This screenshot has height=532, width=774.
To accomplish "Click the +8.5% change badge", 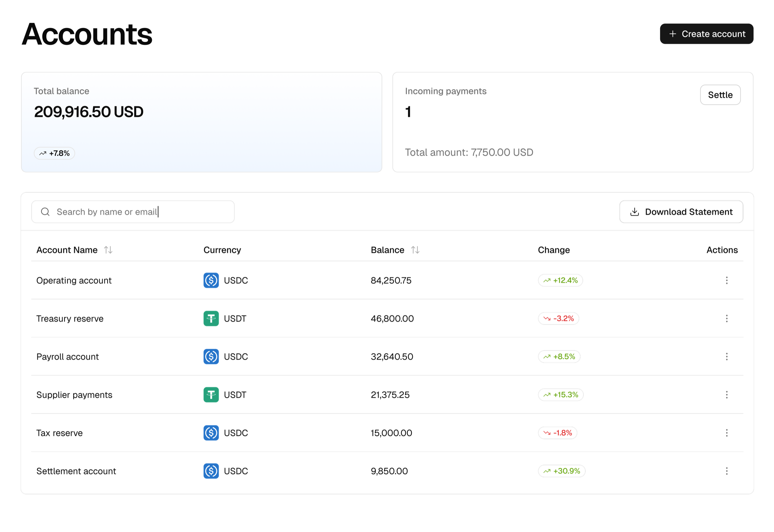I will point(559,356).
